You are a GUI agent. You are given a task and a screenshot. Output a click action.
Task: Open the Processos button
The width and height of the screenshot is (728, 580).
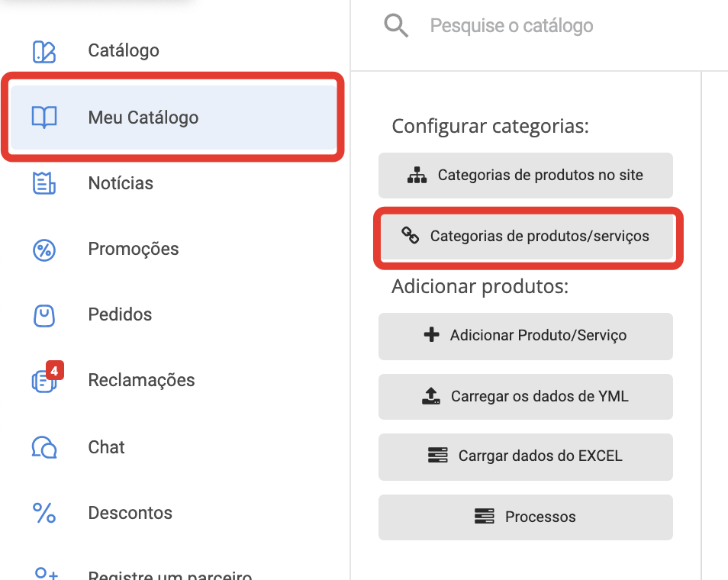[x=525, y=517]
